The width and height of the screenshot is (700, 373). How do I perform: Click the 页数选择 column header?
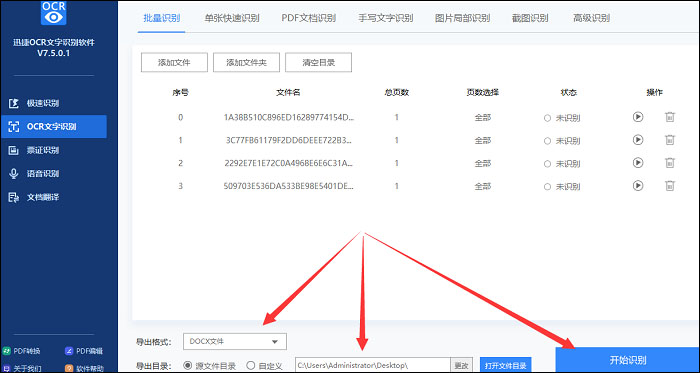[x=483, y=93]
